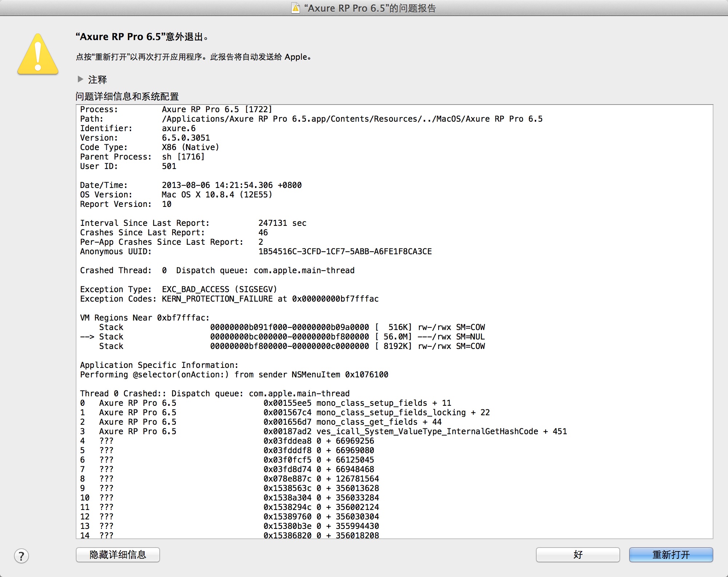728x577 pixels.
Task: Click the Path line with /Applications/Axure
Action: [311, 119]
